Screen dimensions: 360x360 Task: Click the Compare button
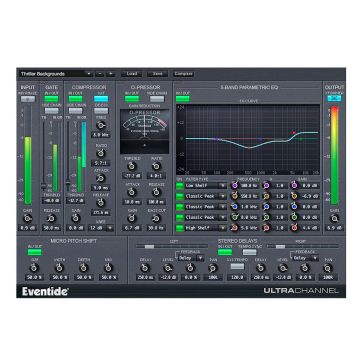point(183,74)
